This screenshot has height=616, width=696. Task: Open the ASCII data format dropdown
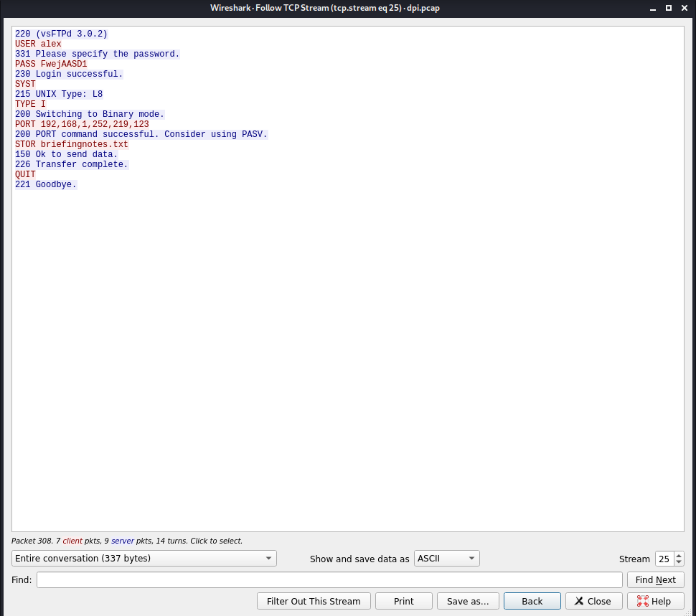tap(446, 559)
